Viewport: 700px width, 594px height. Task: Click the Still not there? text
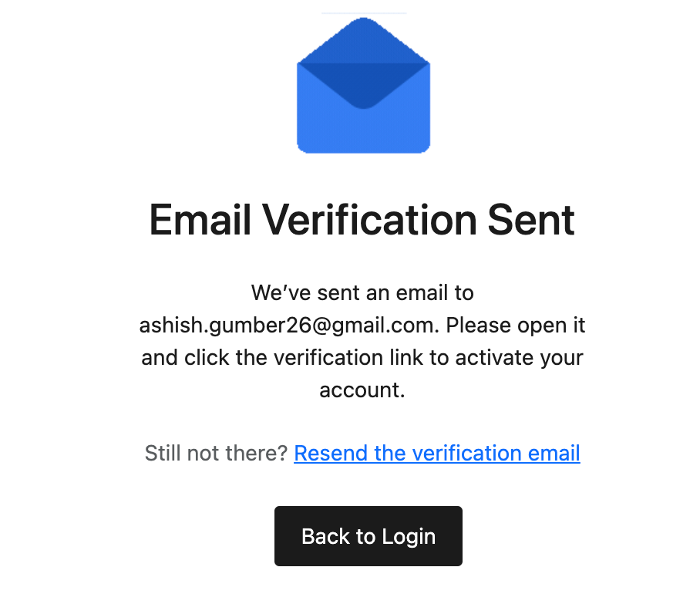(216, 453)
